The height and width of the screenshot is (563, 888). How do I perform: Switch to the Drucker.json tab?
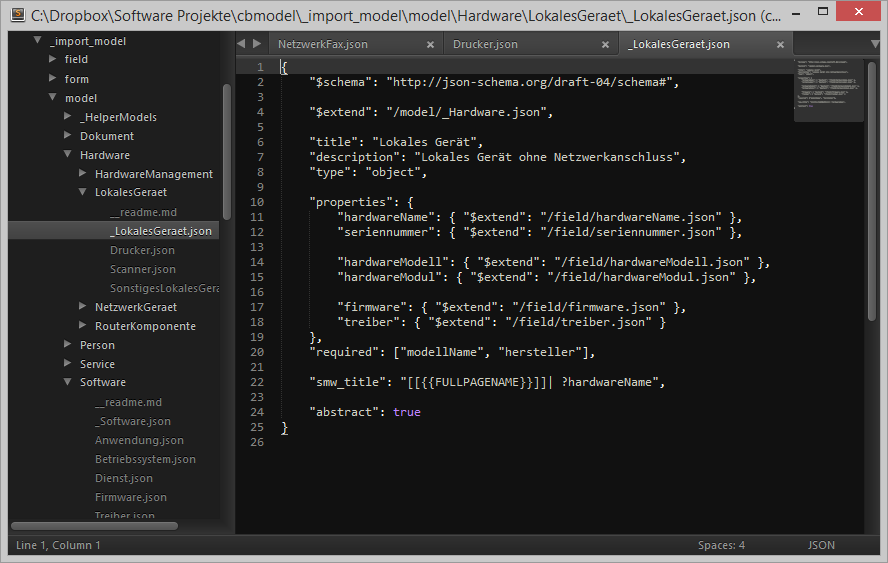point(485,44)
